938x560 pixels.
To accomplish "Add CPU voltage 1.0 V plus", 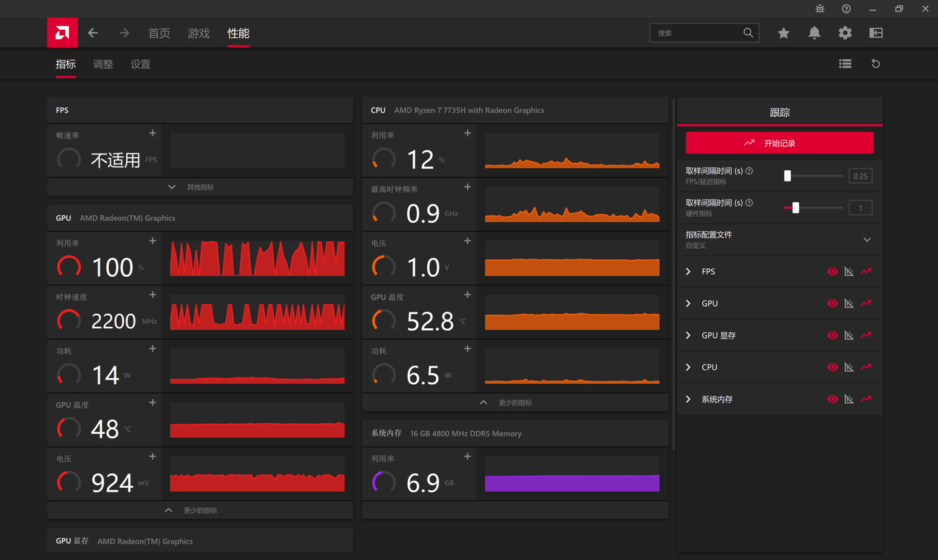I will tap(467, 241).
